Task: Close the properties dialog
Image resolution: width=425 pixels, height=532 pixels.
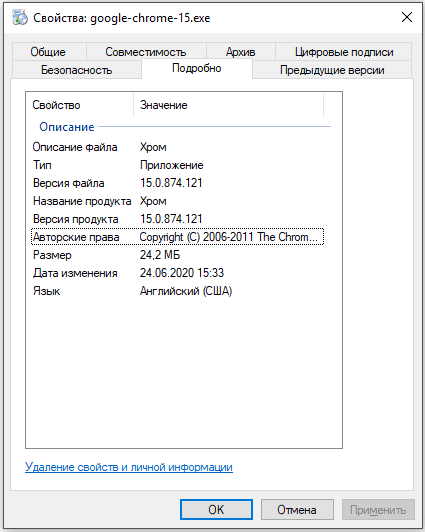Action: [407, 17]
